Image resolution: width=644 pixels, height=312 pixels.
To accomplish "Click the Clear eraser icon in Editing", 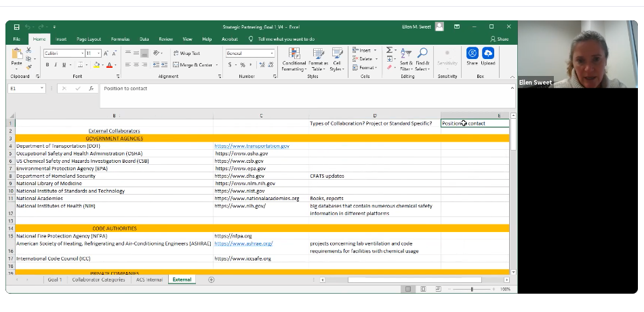I will pos(389,67).
